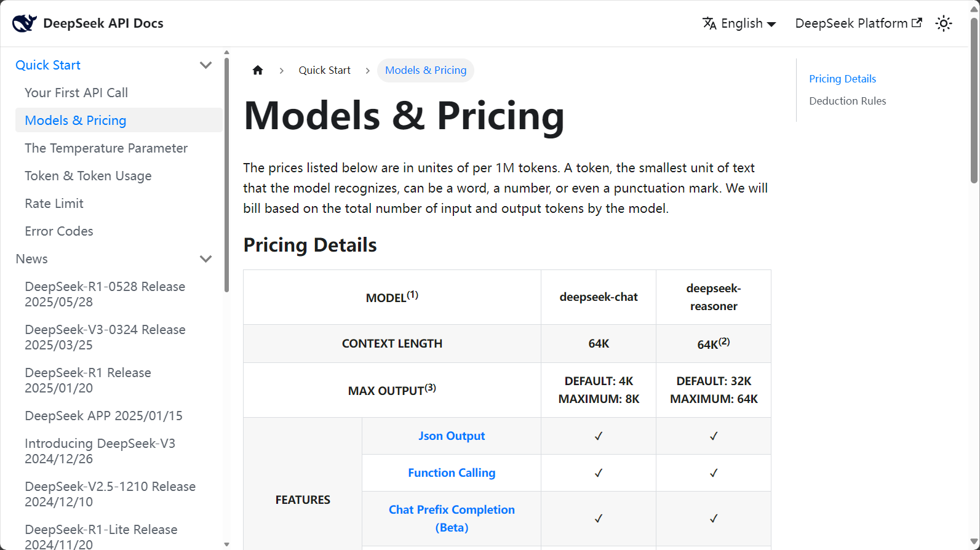The image size is (980, 550).
Task: Open DeepSeek-R1-0528 Release 2025/05/28 news
Action: tap(105, 294)
